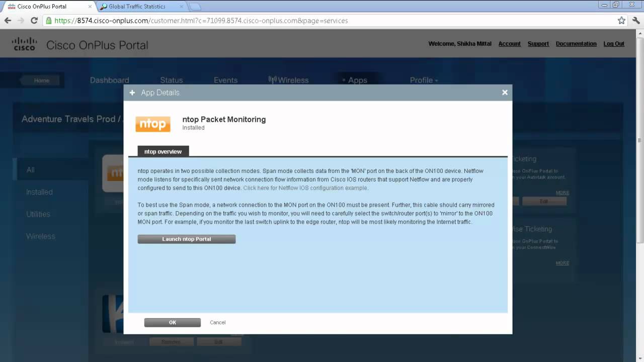Select All in the apps sidebar
This screenshot has height=362, width=644.
[31, 170]
